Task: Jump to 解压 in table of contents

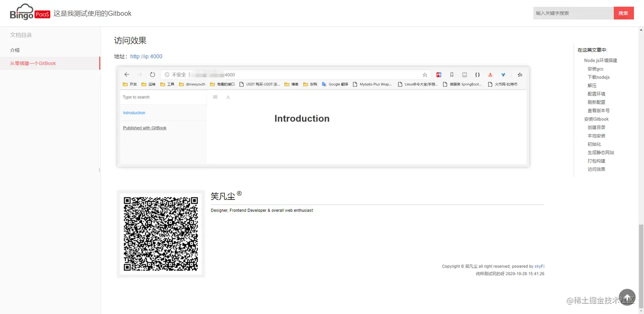Action: click(592, 86)
